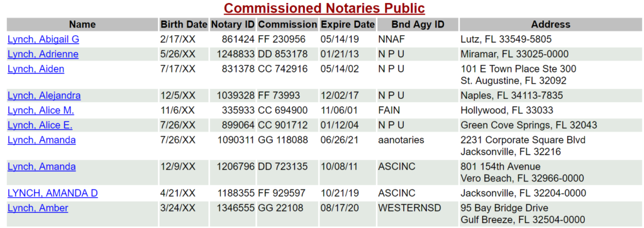This screenshot has height=228, width=644.
Task: Click the Commission column header
Action: point(287,25)
